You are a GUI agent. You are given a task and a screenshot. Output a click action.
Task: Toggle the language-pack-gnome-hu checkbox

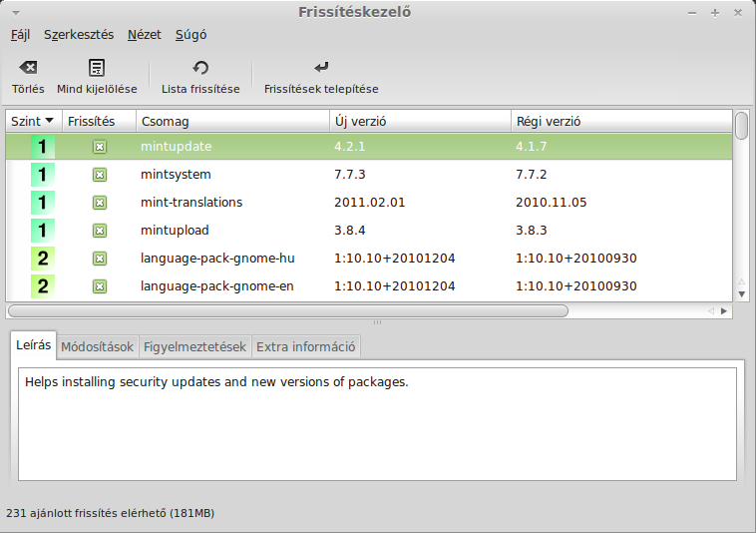[100, 259]
